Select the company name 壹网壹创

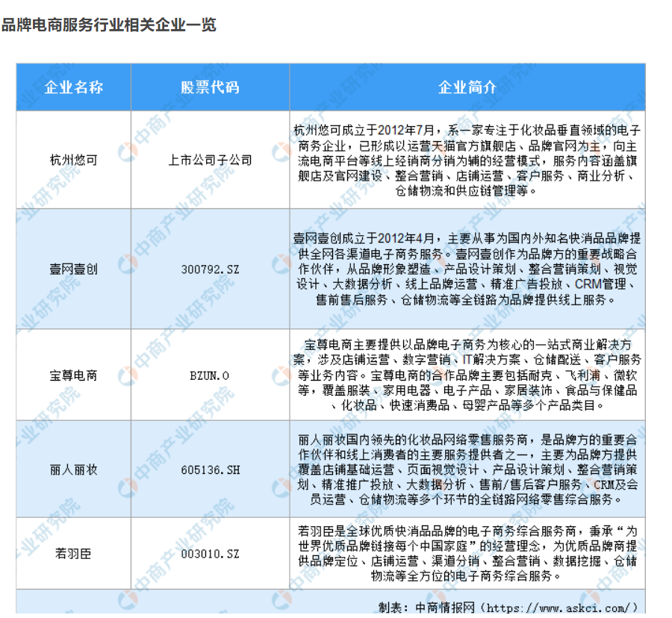74,269
